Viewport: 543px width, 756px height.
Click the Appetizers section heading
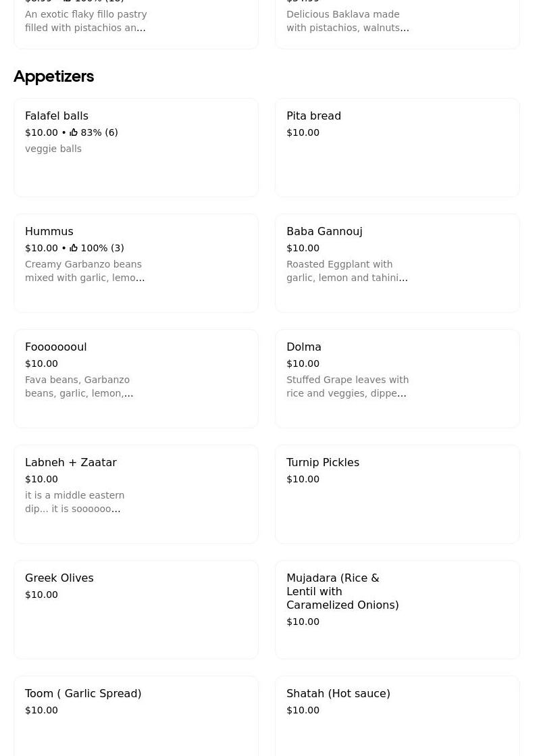click(53, 76)
